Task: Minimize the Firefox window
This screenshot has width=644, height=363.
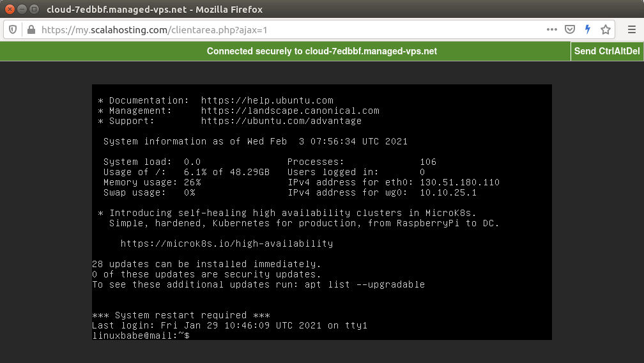Action: tap(22, 10)
